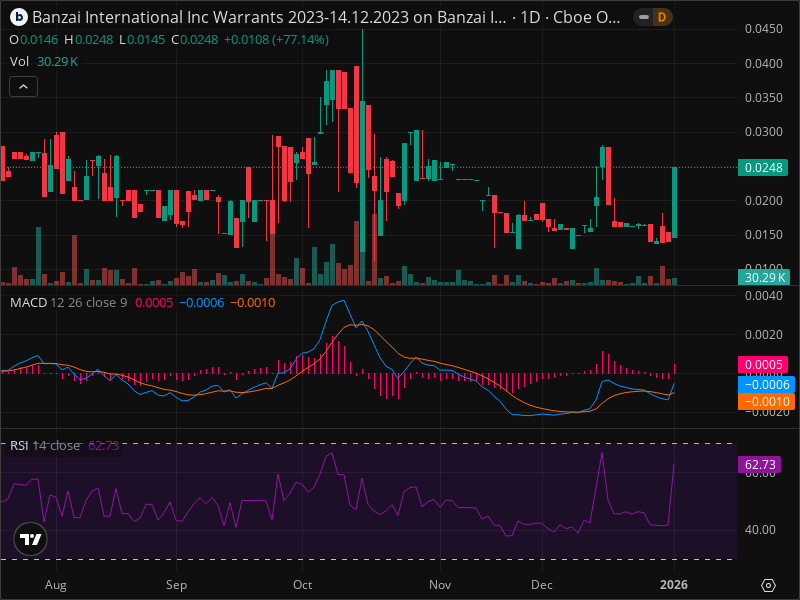Click the 0.0450 price scale value
The width and height of the screenshot is (800, 600).
[763, 29]
